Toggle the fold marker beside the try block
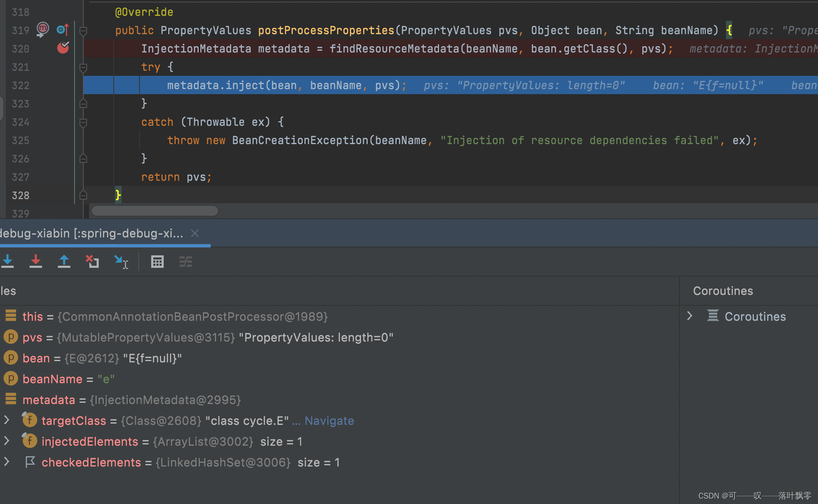Screen dimensions: 818x504 pos(83,67)
